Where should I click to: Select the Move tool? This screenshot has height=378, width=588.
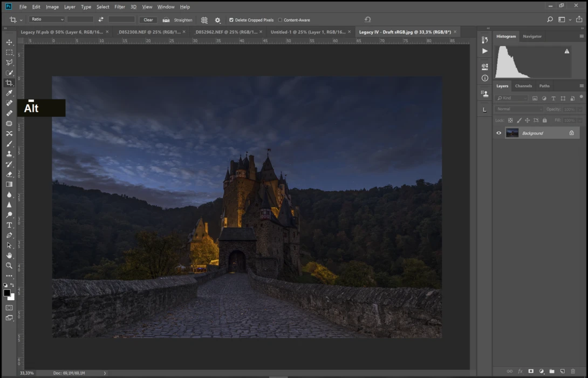click(9, 43)
